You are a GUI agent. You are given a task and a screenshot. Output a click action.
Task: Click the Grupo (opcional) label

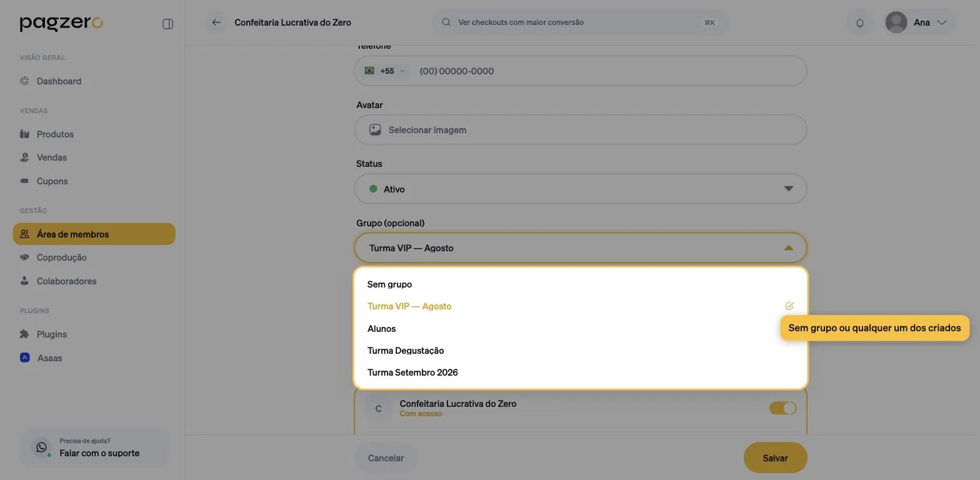click(390, 223)
